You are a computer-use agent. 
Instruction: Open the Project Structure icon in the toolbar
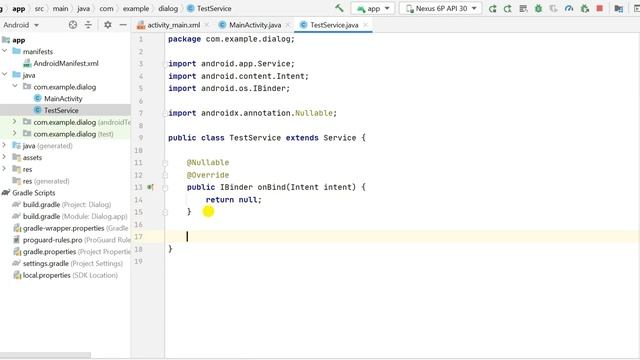(619, 8)
